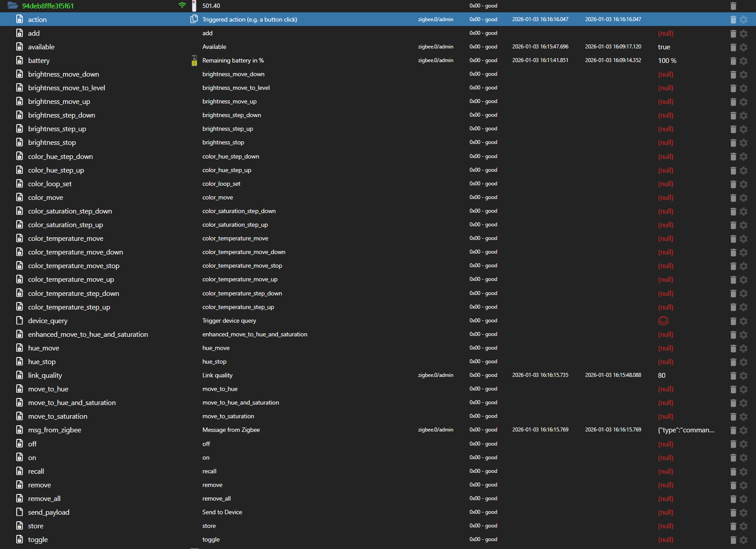Click the link_quality value 80
This screenshot has width=756, height=549.
tap(662, 375)
